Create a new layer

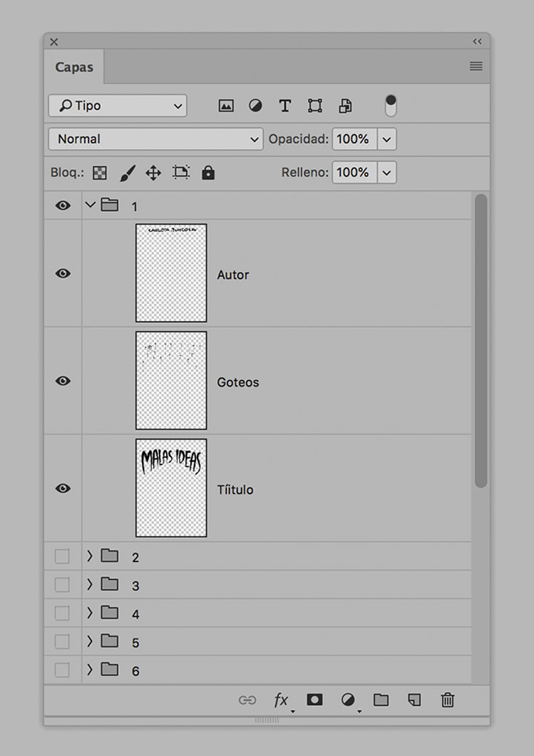(414, 700)
